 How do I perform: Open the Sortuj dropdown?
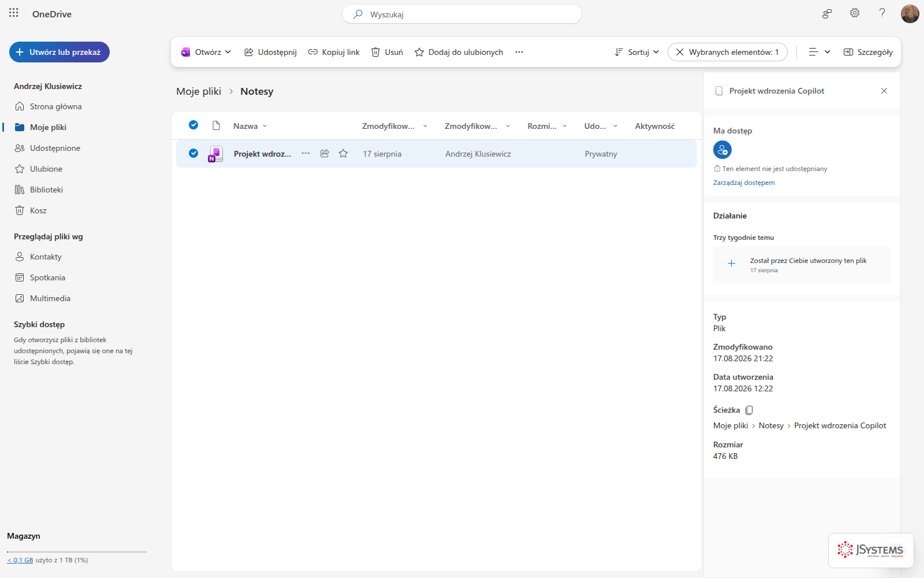(637, 52)
